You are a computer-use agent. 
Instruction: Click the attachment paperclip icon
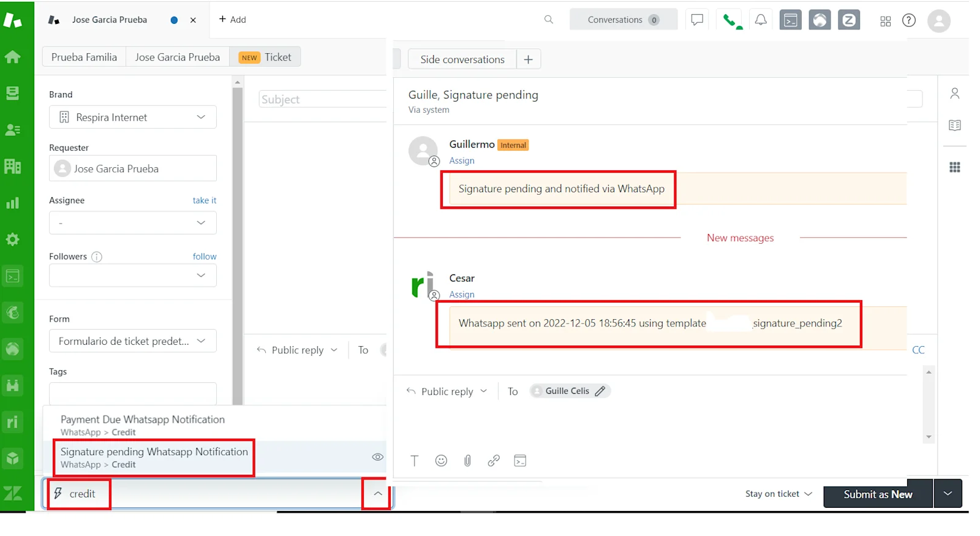click(467, 461)
